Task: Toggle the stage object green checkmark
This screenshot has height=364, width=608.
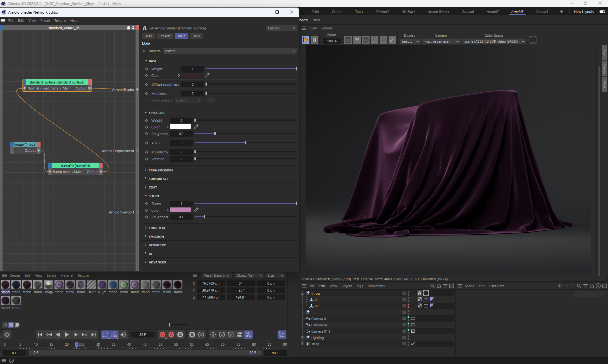Action: click(x=413, y=344)
